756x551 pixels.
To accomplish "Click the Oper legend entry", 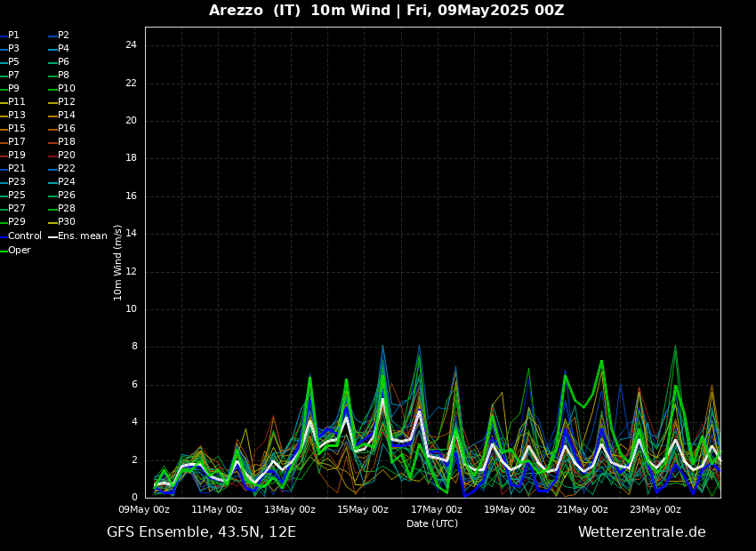I will tap(19, 251).
